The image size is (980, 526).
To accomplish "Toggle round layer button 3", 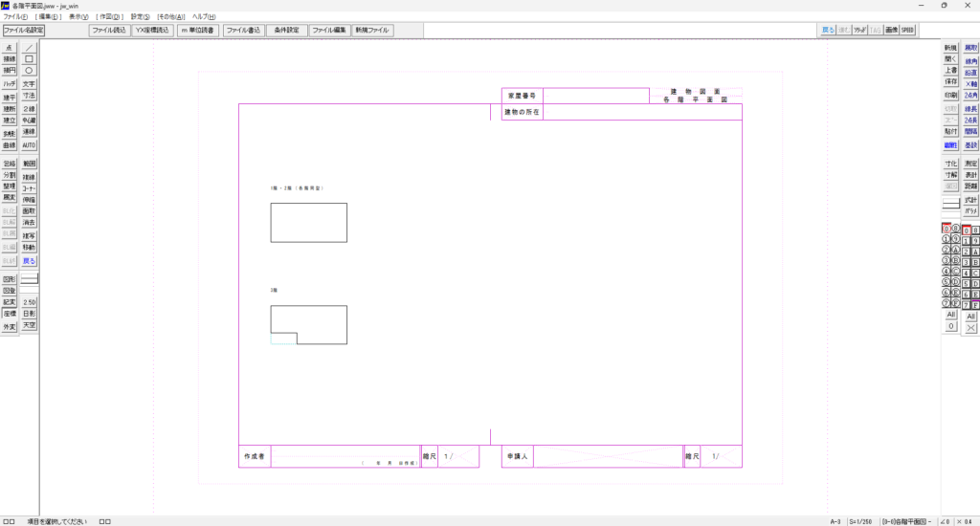I will [x=947, y=260].
